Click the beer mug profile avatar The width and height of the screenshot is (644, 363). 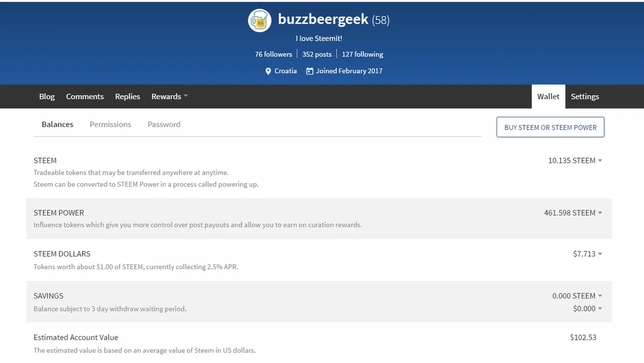260,21
